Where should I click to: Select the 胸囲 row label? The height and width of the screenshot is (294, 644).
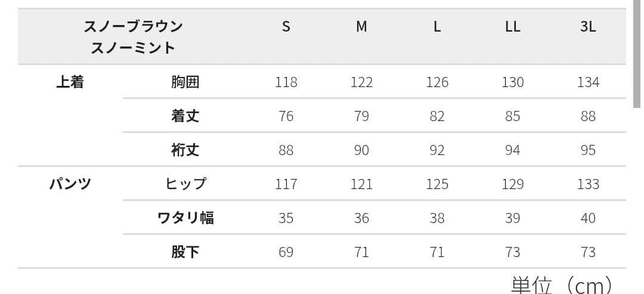tap(185, 82)
